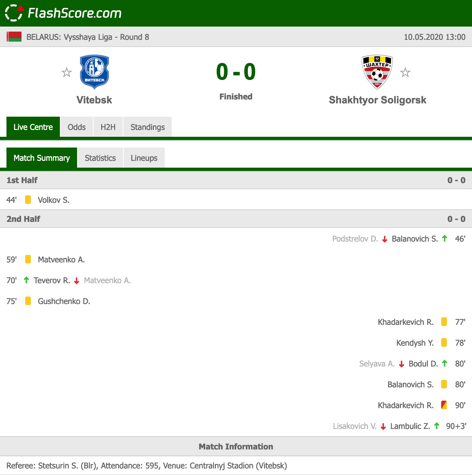472x476 pixels.
Task: Click the Shakhtyor Soligorsk club crest
Action: click(x=377, y=72)
